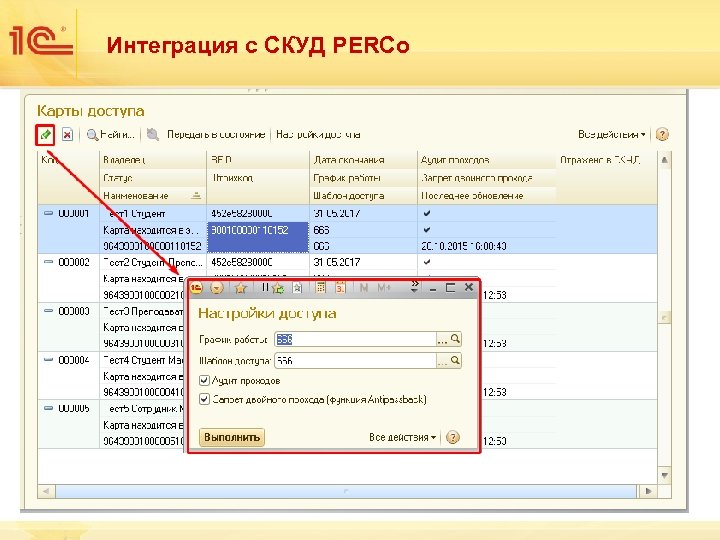720x540 pixels.
Task: Open the 1C main menu icon in dialog
Action: [197, 288]
